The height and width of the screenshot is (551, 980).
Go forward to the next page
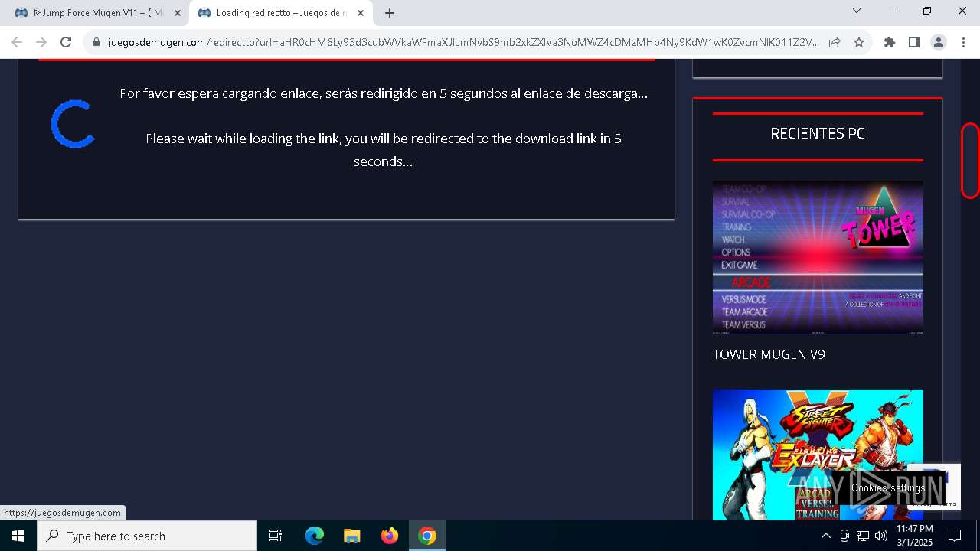click(x=41, y=42)
